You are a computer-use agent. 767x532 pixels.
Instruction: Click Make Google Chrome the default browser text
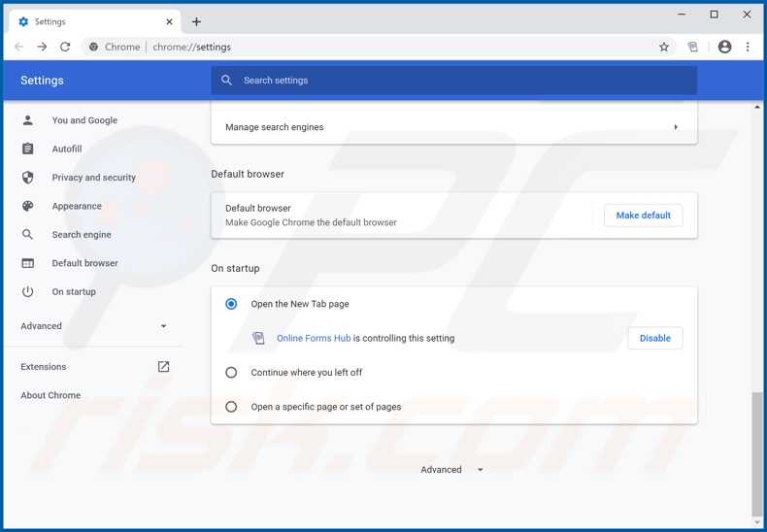311,222
